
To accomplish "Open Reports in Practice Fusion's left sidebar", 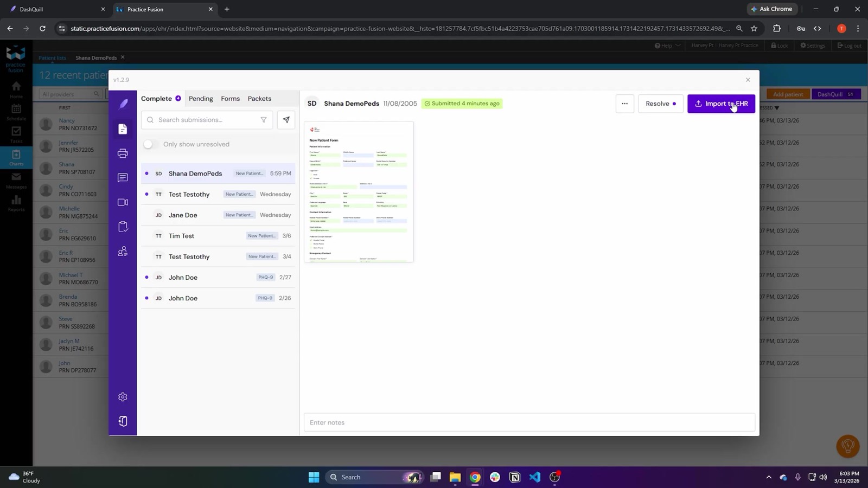I will [x=16, y=203].
